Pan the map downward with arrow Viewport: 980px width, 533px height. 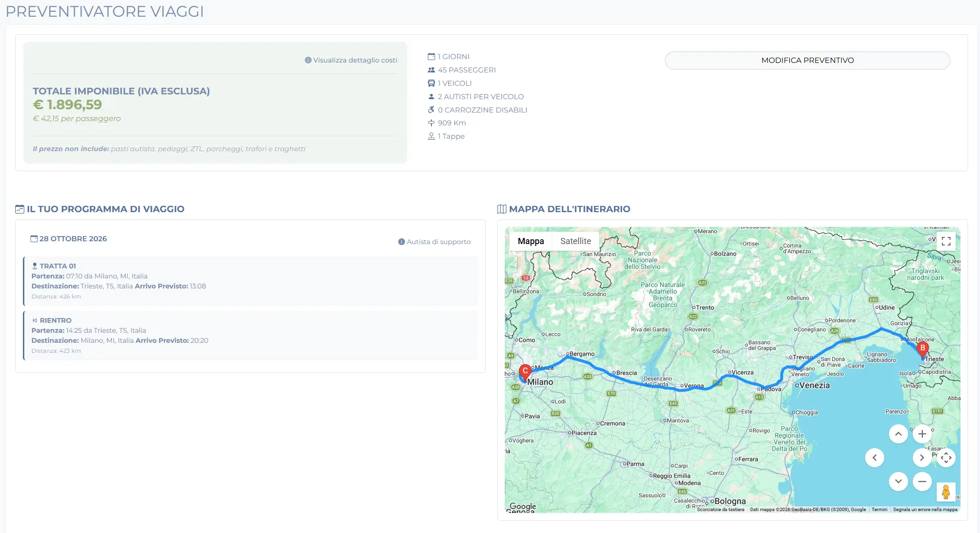tap(898, 482)
